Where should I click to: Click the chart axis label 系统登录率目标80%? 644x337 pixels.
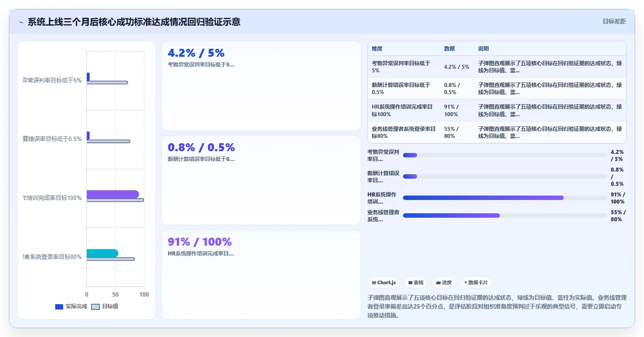tap(52, 257)
